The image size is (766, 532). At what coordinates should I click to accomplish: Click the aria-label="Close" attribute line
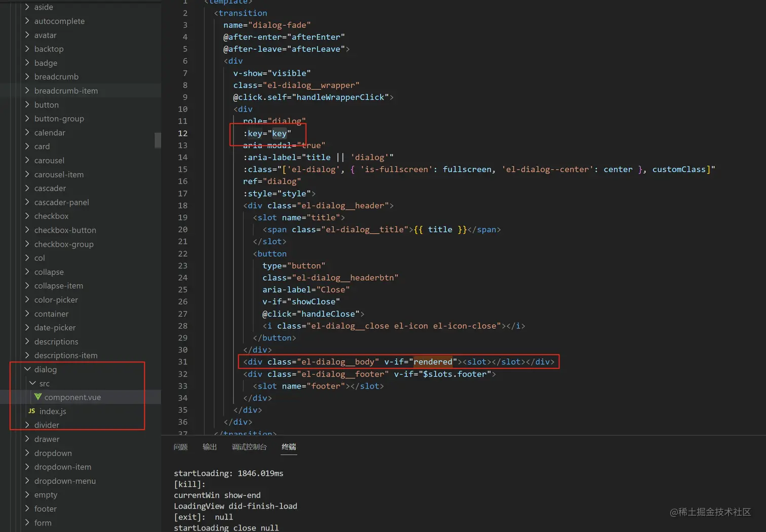coord(306,289)
